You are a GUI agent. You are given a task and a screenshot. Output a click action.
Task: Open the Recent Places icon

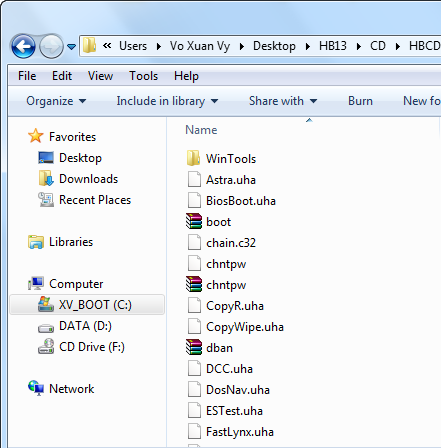(x=46, y=200)
